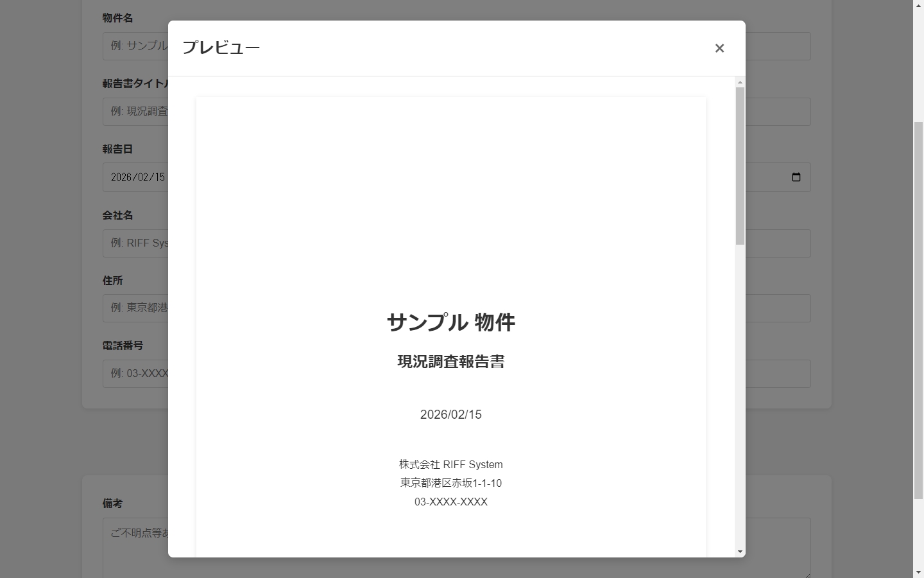Click 現況調査報告書 subtitle in the preview document
Viewport: 924px width, 578px height.
450,361
